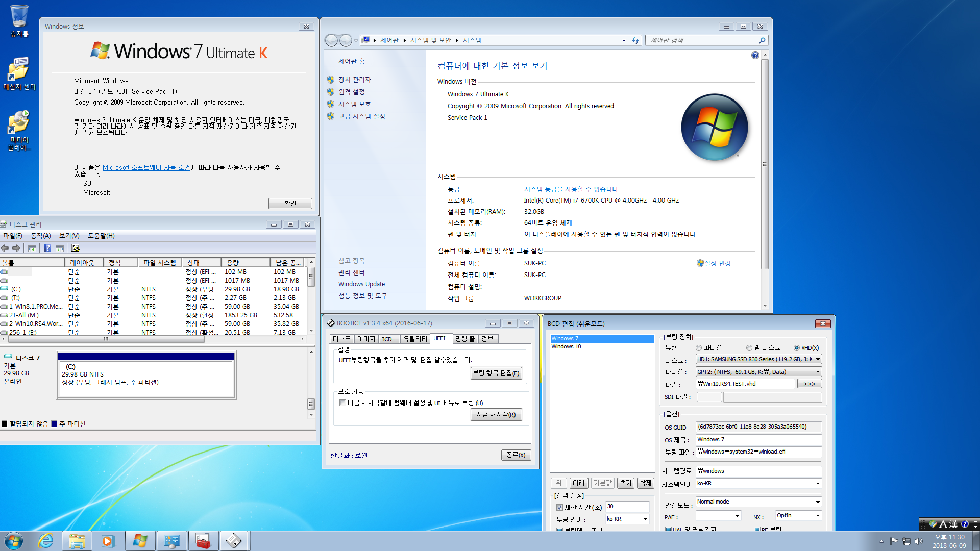Click the forward button in Control Panel window

coord(346,40)
